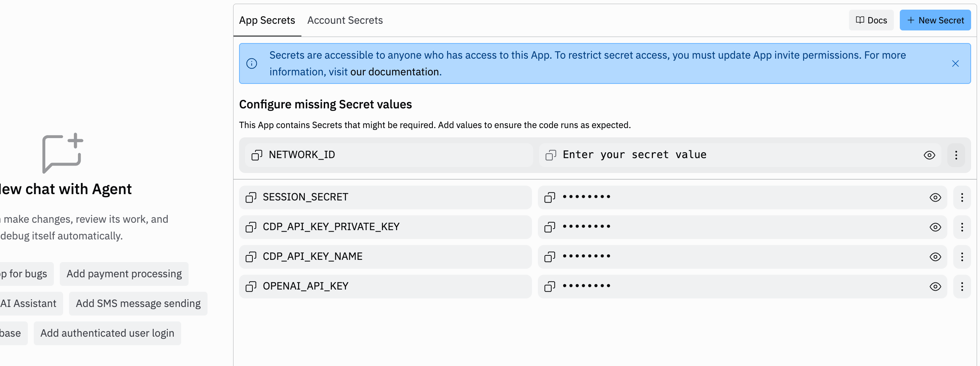Copy the OPENAI_API_KEY value
This screenshot has height=366, width=980.
click(x=549, y=287)
